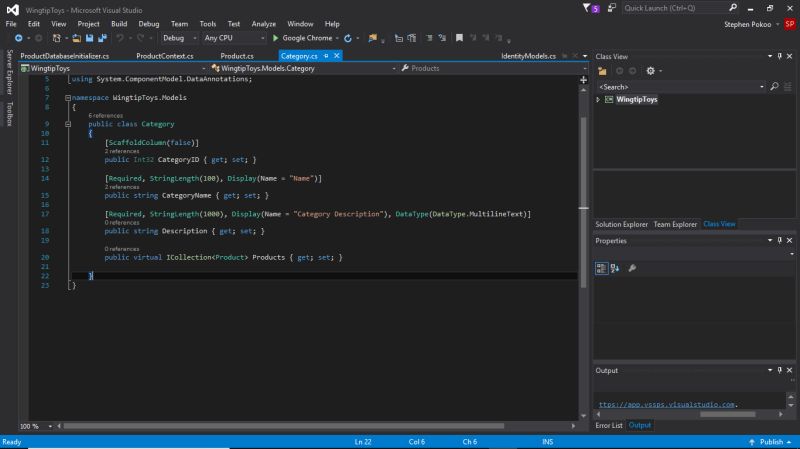Open the Build menu
The image size is (800, 449).
click(119, 24)
